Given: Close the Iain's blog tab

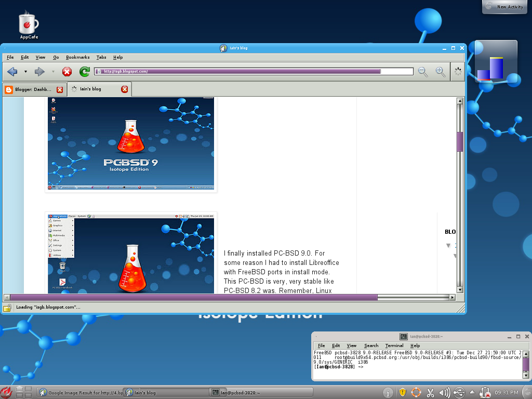Looking at the screenshot, I should click(125, 89).
